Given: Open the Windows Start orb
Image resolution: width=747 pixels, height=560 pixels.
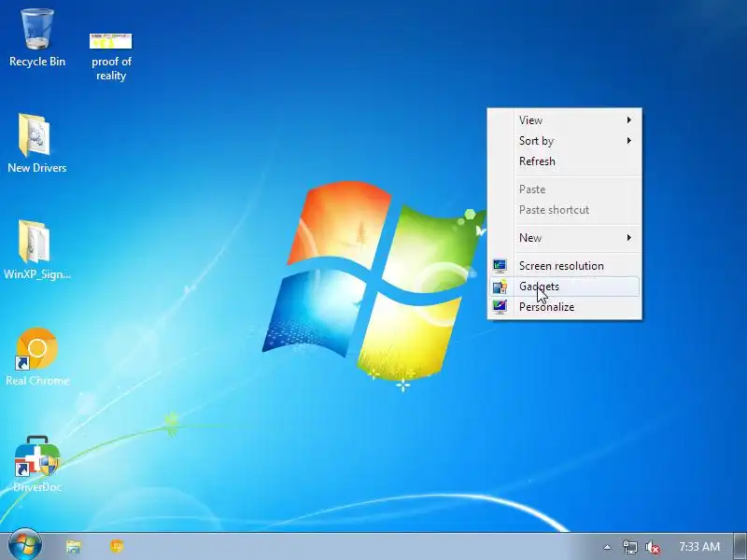Looking at the screenshot, I should [x=25, y=545].
